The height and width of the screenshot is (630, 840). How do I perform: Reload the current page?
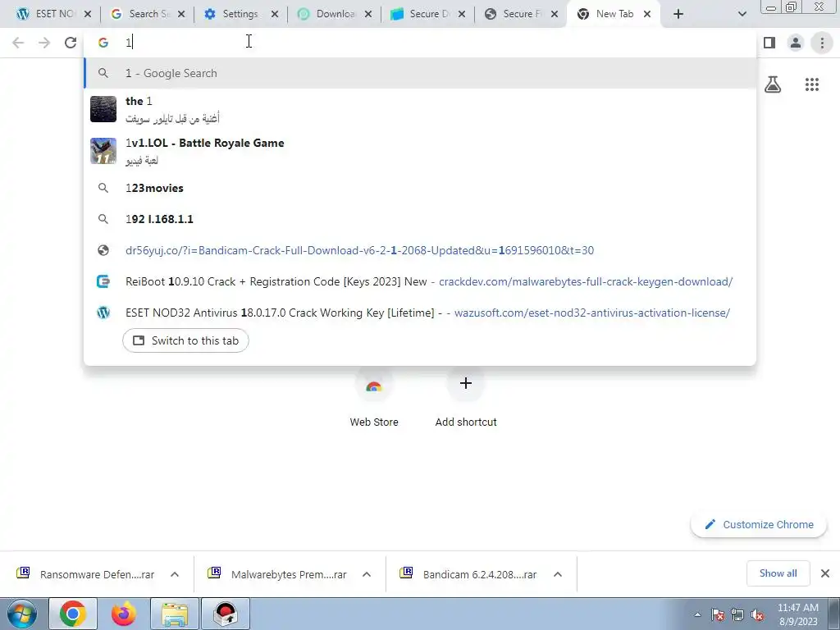point(71,43)
